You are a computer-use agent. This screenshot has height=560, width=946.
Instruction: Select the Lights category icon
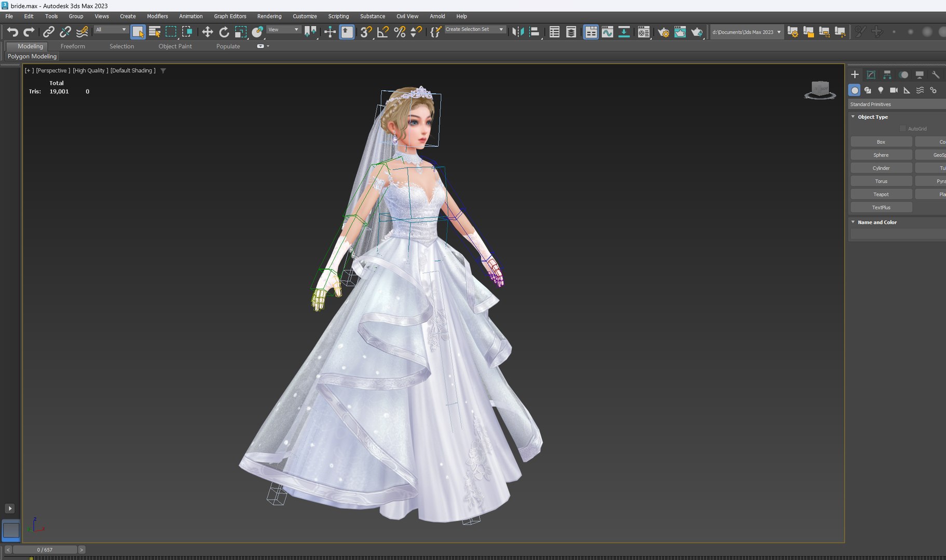click(881, 90)
